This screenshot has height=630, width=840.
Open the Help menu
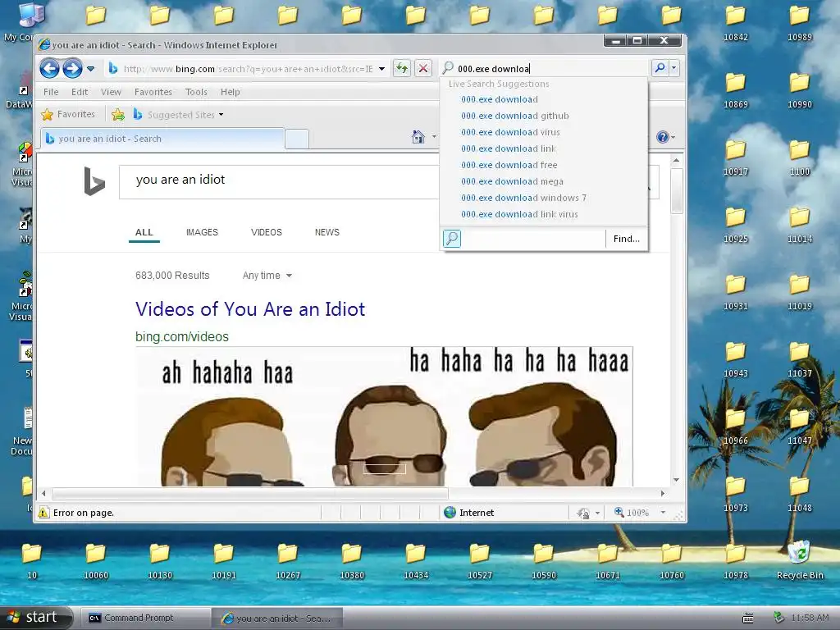point(231,92)
